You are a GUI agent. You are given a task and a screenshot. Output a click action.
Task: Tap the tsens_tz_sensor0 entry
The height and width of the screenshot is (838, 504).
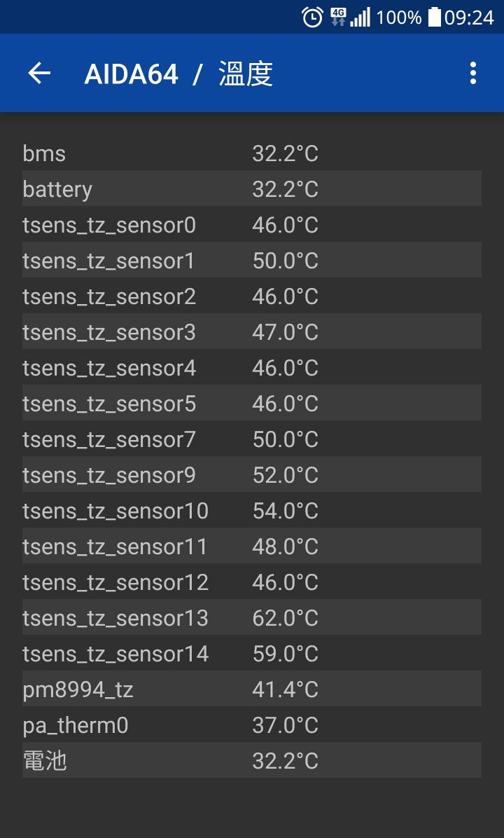(x=252, y=224)
